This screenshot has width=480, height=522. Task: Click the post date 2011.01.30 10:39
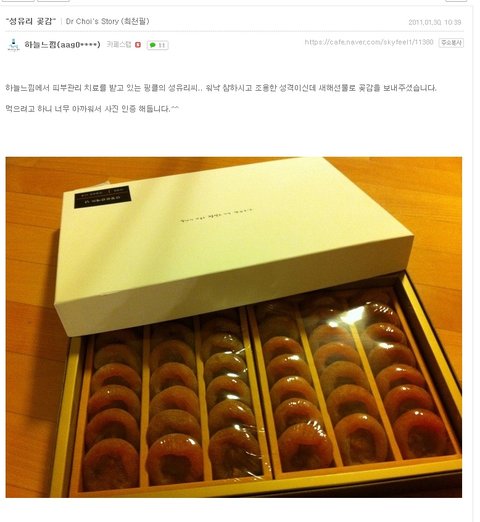pos(435,22)
